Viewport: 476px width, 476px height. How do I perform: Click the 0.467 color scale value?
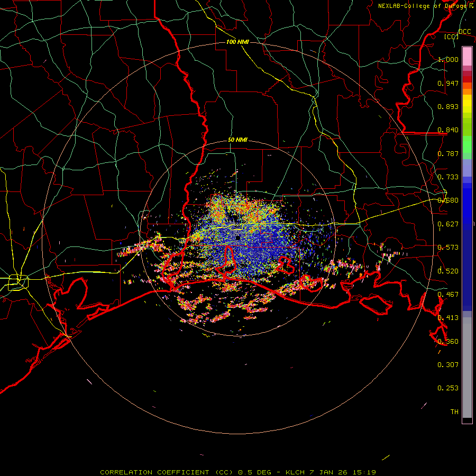448,295
